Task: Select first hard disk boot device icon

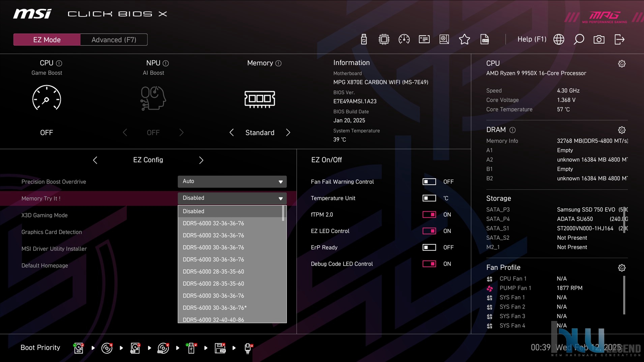Action: (x=79, y=348)
